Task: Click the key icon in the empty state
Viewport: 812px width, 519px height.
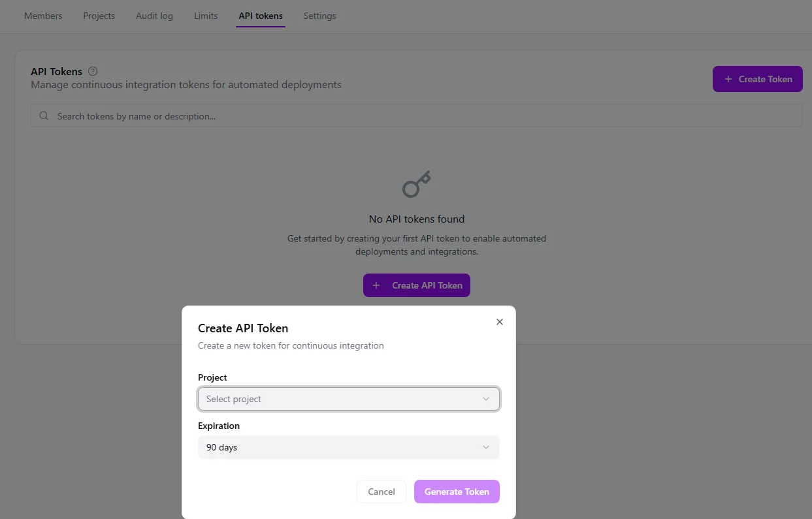Action: tap(416, 183)
